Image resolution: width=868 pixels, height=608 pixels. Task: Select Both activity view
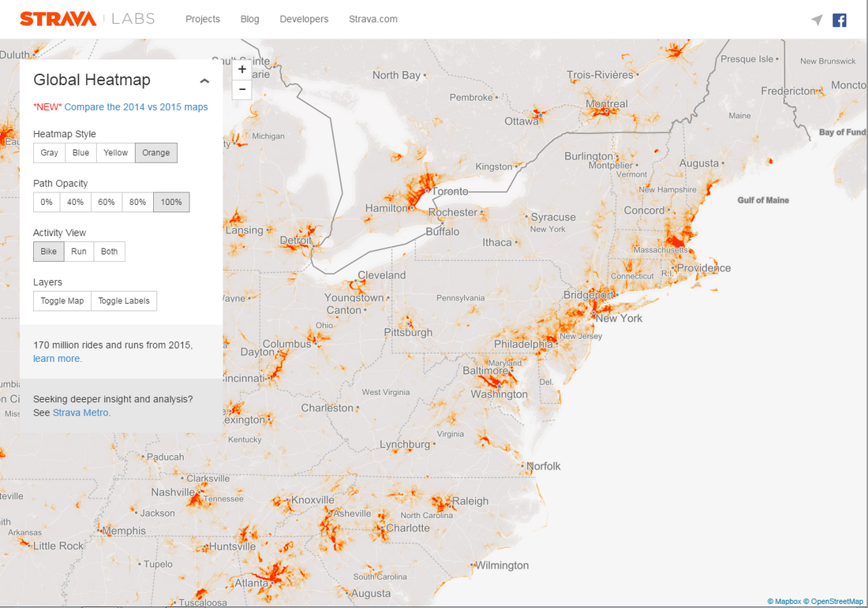(109, 252)
